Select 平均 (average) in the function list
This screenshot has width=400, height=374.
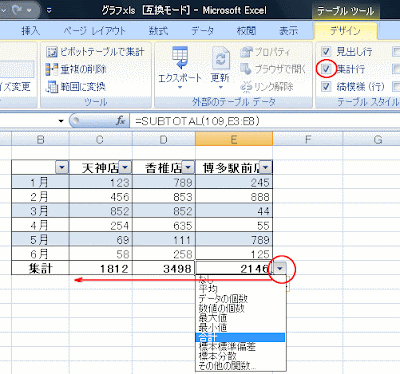(x=240, y=289)
